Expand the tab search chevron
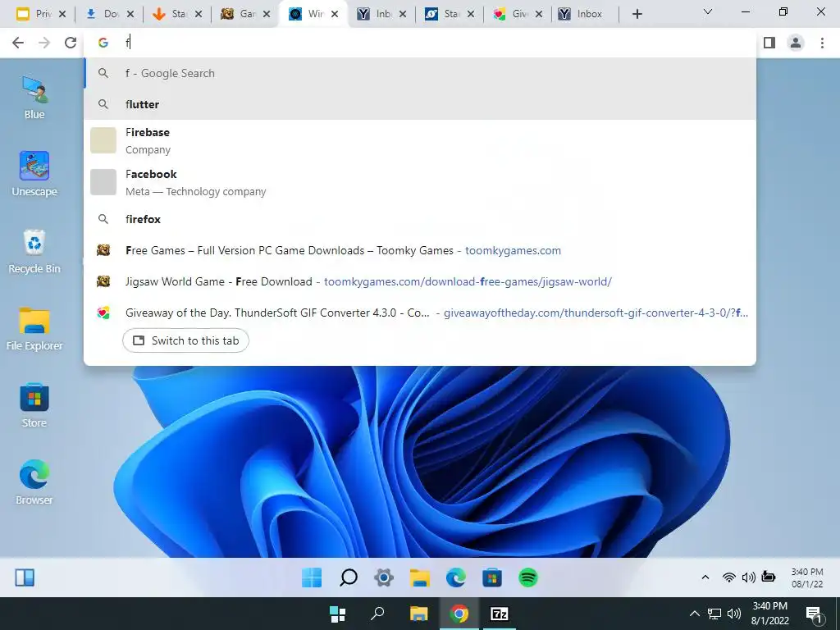This screenshot has width=840, height=630. (708, 11)
